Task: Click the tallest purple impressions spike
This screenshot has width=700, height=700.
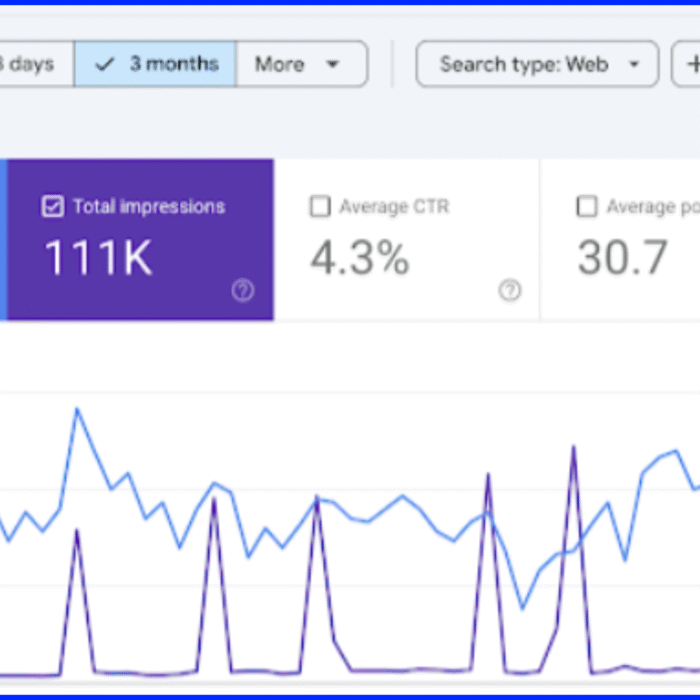Action: click(x=573, y=447)
